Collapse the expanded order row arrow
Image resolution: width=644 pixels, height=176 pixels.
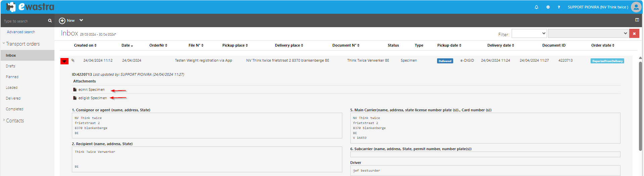click(x=64, y=61)
